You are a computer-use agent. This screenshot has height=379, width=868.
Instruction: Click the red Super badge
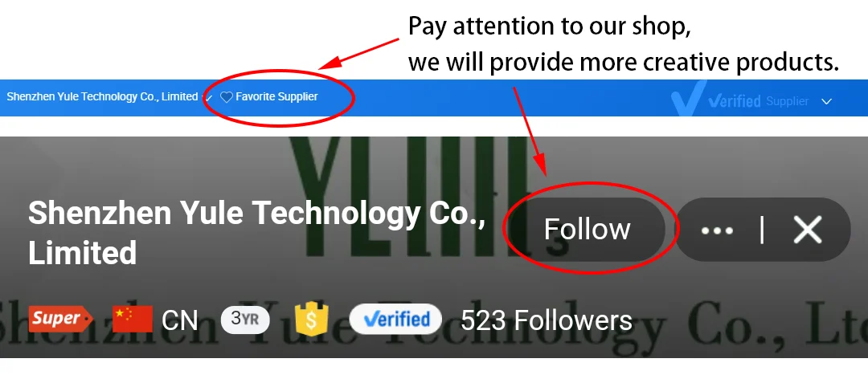coord(60,319)
